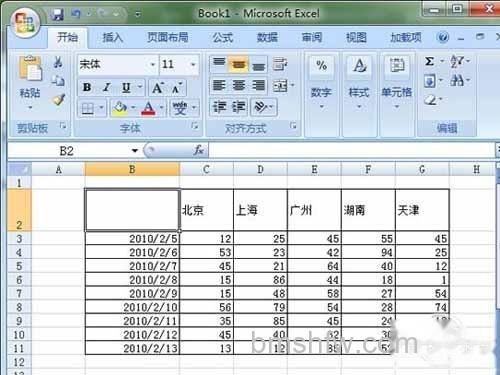Screen dimensions: 500x375
Task: Align text left
Action: [x=219, y=86]
